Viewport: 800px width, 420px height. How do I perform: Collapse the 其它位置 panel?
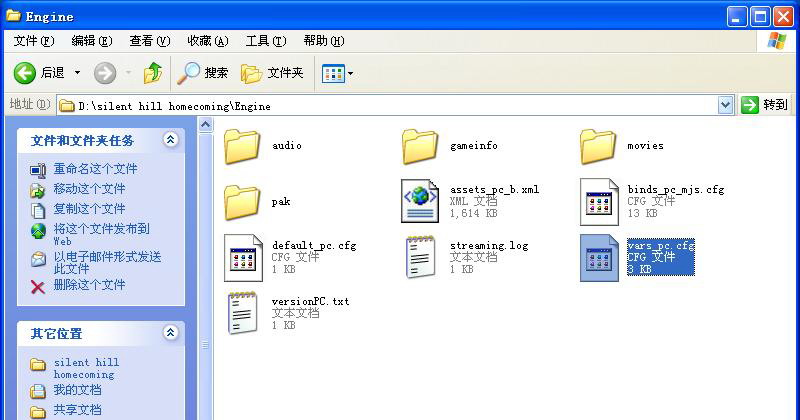tap(170, 333)
